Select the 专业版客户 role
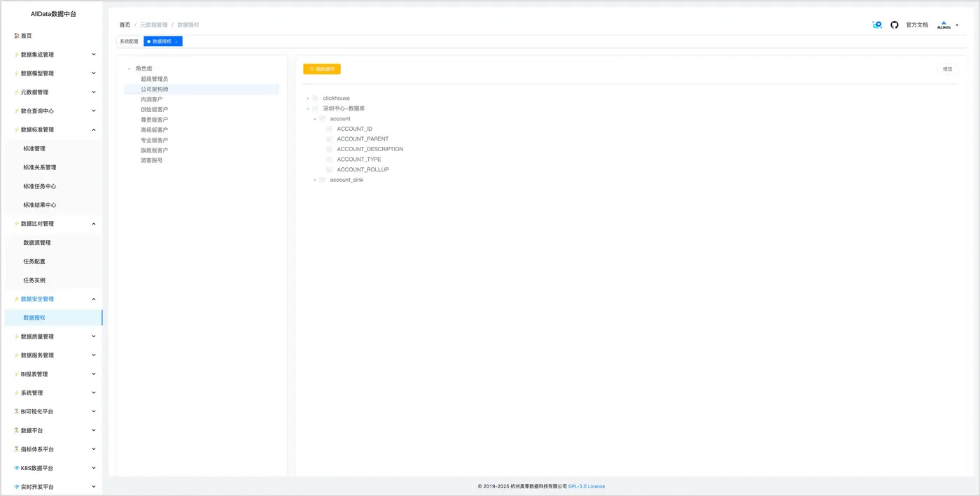The height and width of the screenshot is (496, 980). [x=154, y=140]
